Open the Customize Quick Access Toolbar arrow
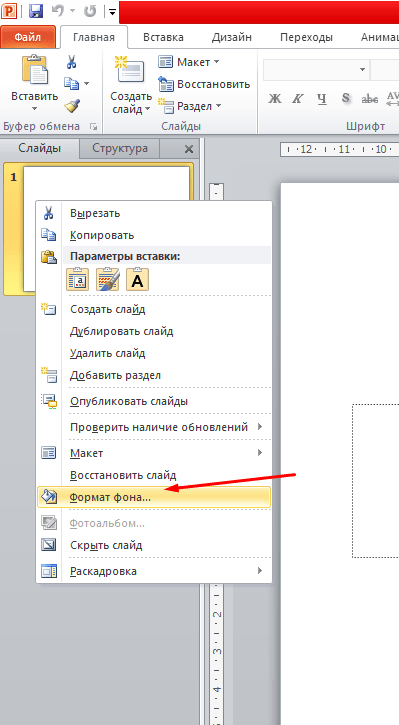The width and height of the screenshot is (399, 725). pos(112,12)
